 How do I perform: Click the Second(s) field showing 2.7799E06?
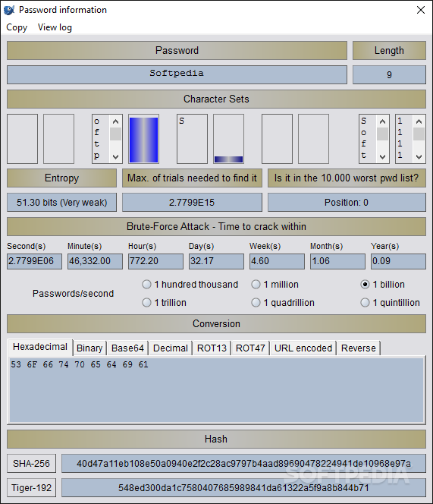[34, 261]
